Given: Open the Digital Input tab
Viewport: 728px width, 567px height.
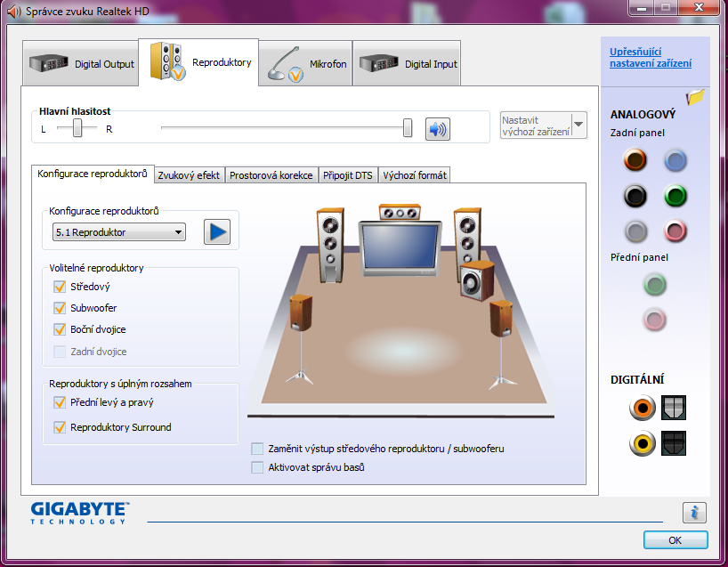Looking at the screenshot, I should point(407,63).
